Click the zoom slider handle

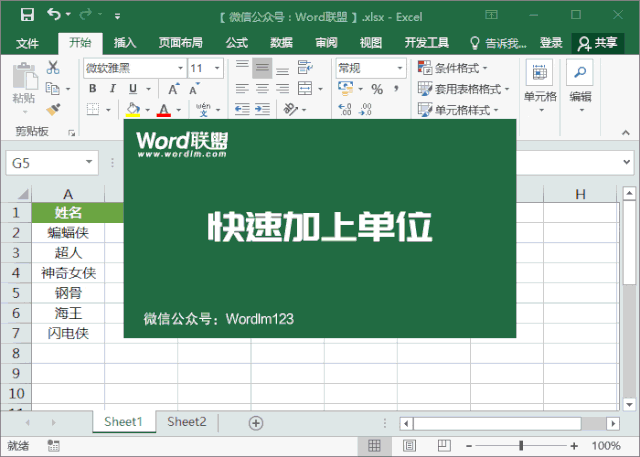click(x=521, y=446)
